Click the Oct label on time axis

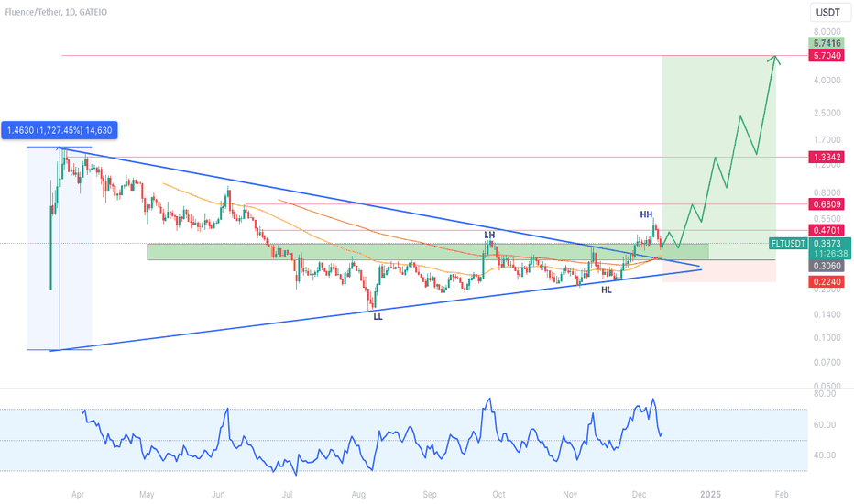point(498,495)
